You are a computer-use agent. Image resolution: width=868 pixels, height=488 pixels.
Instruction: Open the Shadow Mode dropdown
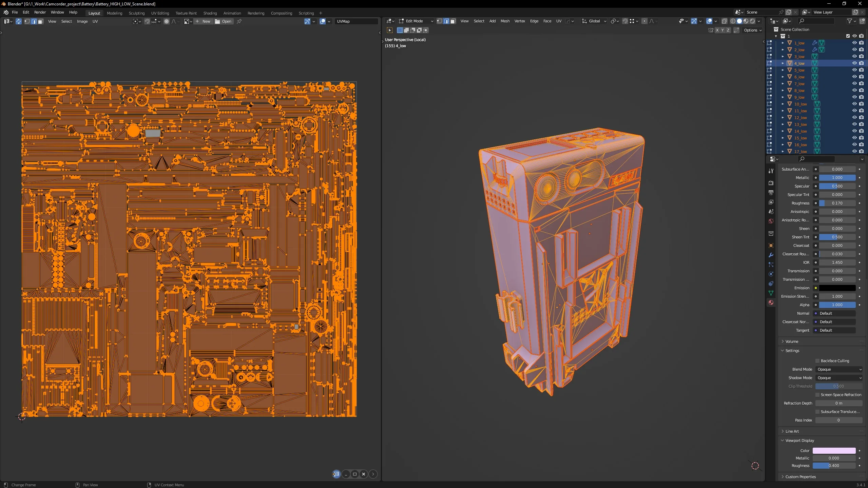tap(839, 378)
